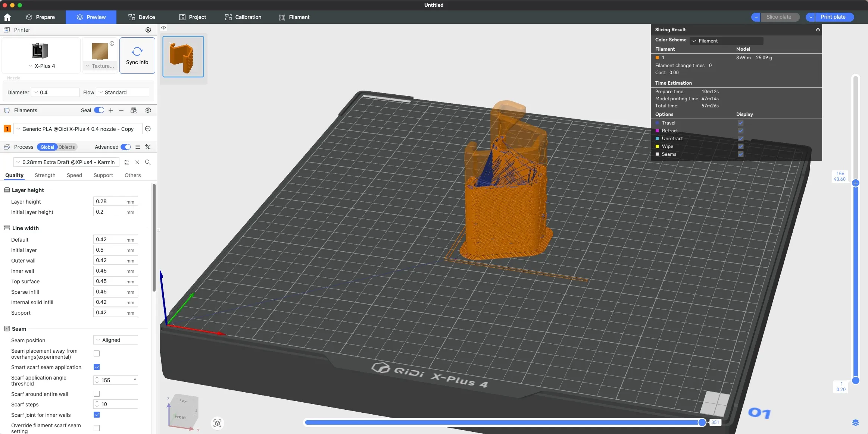Enable Scarf around entire wall
868x434 pixels.
pos(97,394)
